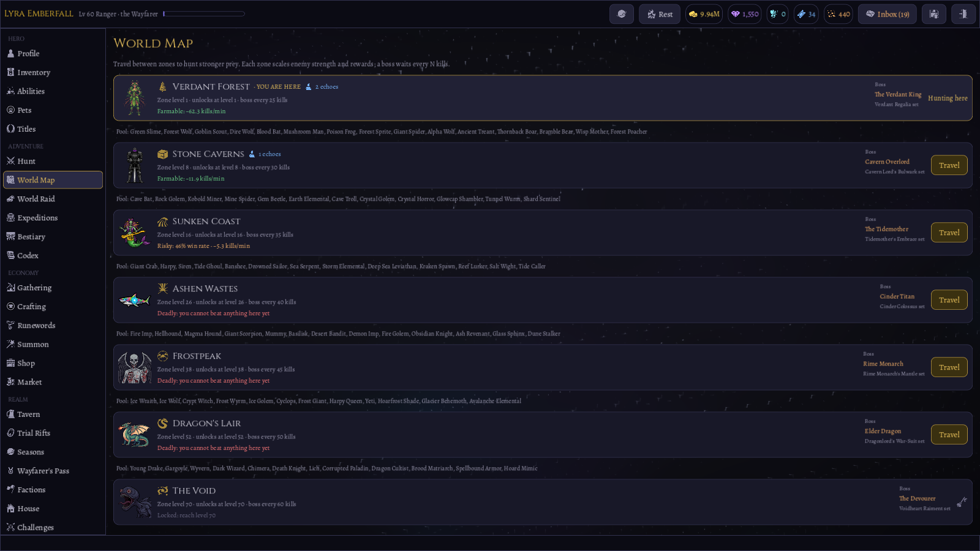The height and width of the screenshot is (551, 980).
Task: Click the Shop icon in sidebar
Action: pos(10,363)
